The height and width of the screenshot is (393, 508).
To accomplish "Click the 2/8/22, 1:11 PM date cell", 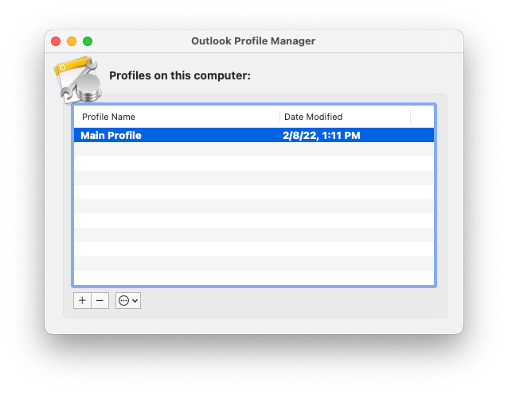I will [321, 135].
